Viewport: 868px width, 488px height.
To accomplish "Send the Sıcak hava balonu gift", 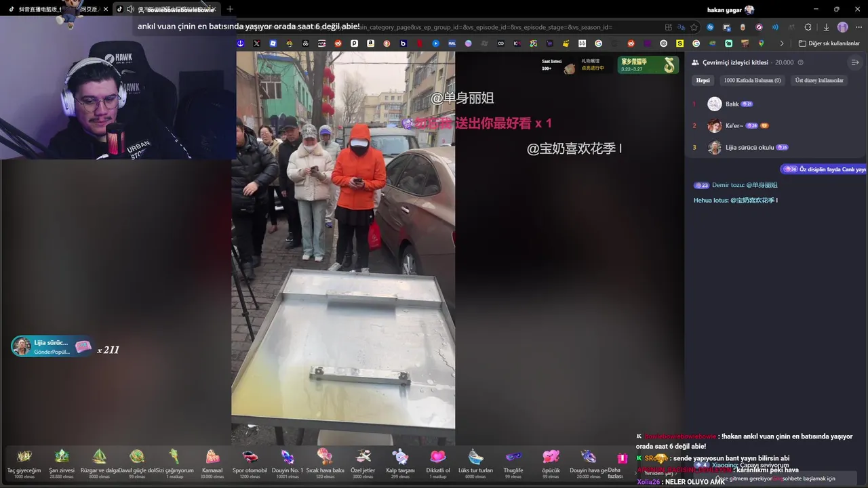I will (x=325, y=464).
